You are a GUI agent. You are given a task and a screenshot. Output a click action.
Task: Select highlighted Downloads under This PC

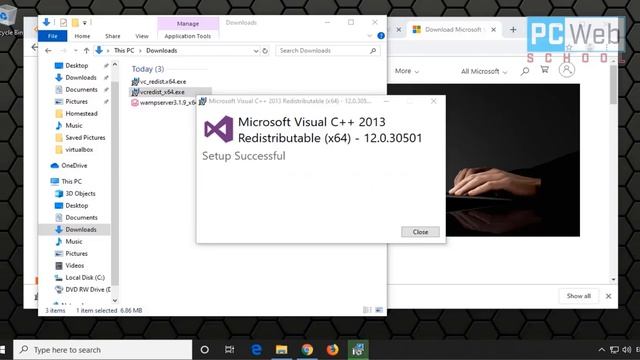tap(81, 229)
